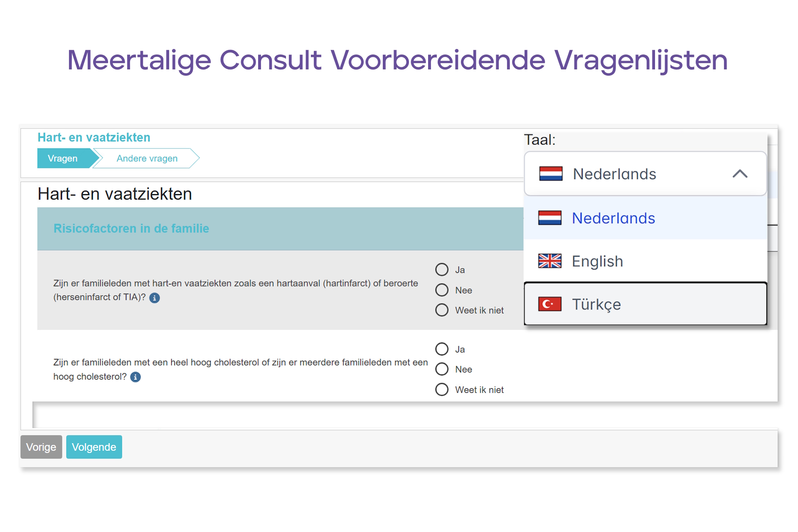
Task: Open info tooltip for the cholesterol question
Action: pos(135,377)
